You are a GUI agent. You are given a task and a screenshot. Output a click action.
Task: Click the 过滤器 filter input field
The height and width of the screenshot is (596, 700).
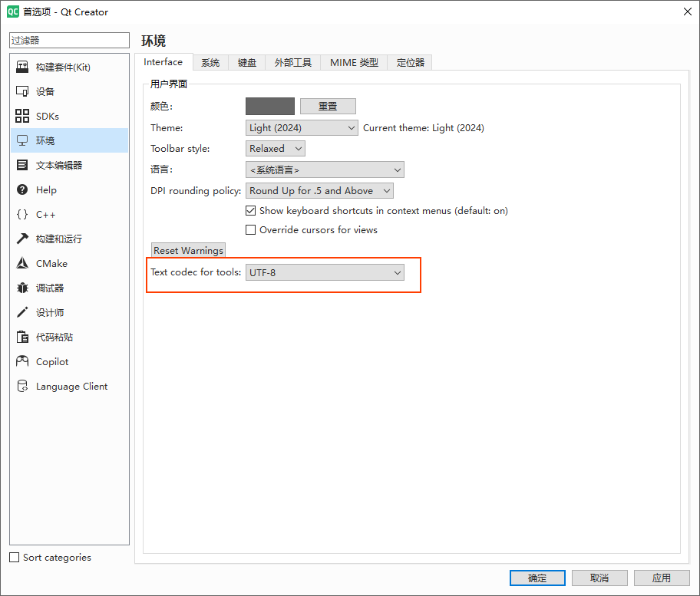(70, 40)
